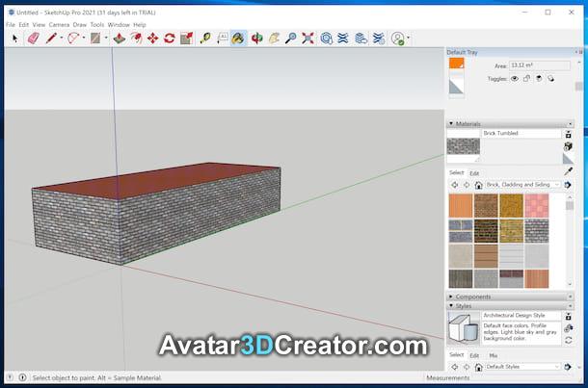The width and height of the screenshot is (588, 388).
Task: Pick the eyedropper Sample Paint tool
Action: (x=569, y=171)
